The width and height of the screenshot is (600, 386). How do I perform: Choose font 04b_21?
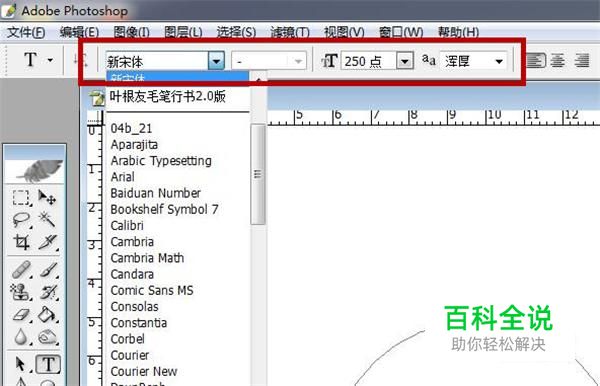point(131,129)
